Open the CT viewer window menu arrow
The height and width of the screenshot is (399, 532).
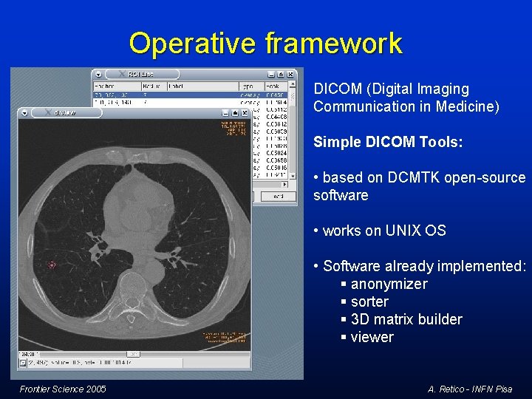[24, 113]
